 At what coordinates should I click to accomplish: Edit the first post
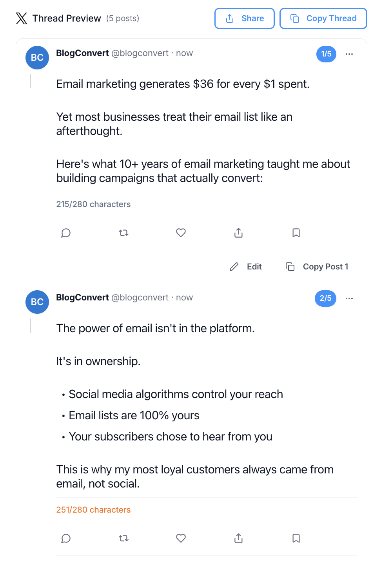pyautogui.click(x=246, y=267)
